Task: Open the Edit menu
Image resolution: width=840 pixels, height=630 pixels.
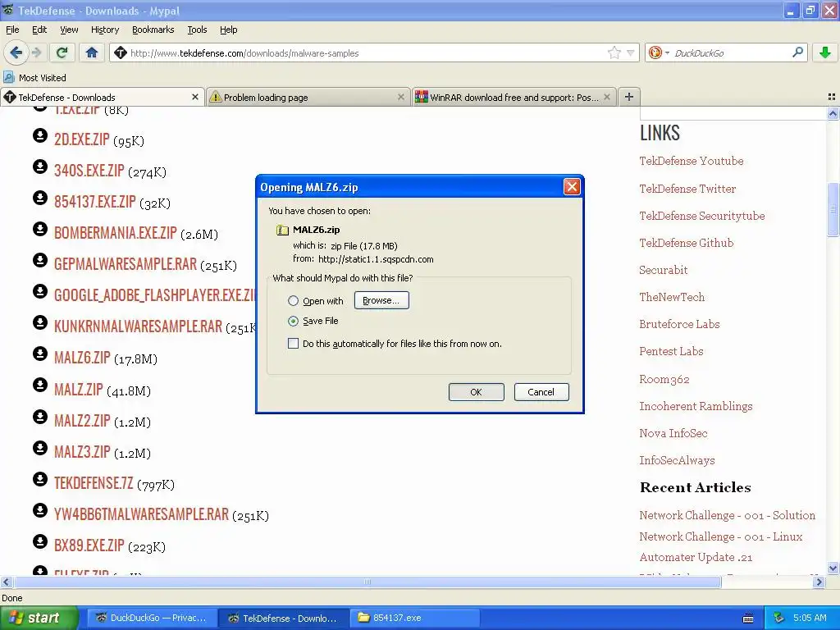Action: click(39, 30)
